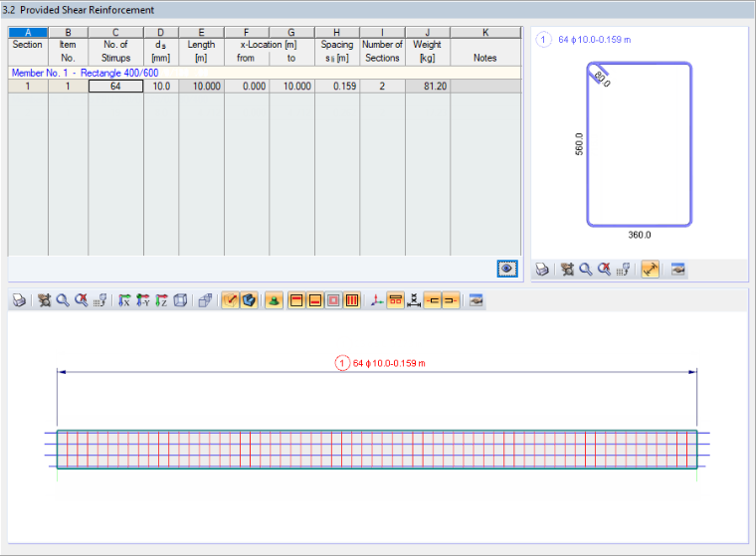Set the beam view along the X direction
Screen dimensions: 756x556
click(x=124, y=300)
